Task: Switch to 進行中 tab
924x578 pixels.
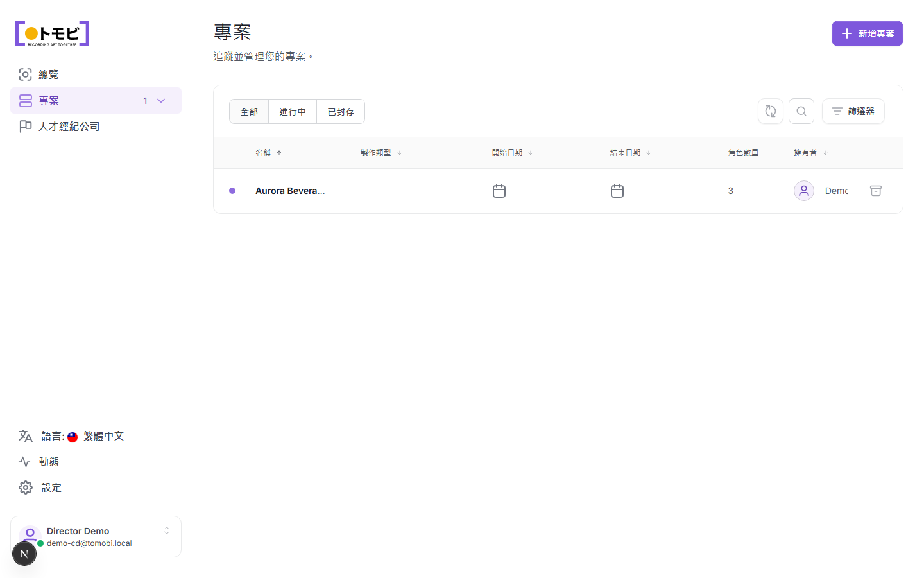Action: click(293, 112)
